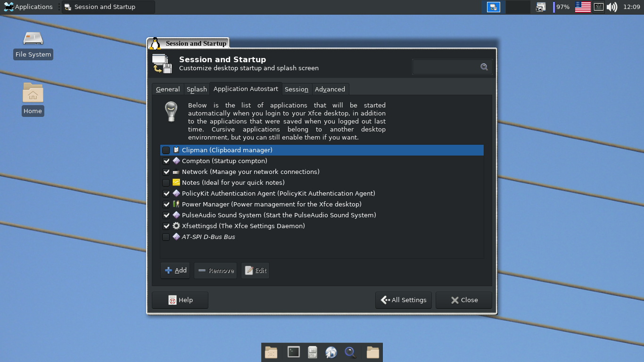Select 'Notes (Ideal for your quick notes)' text
The width and height of the screenshot is (644, 362).
tap(233, 182)
